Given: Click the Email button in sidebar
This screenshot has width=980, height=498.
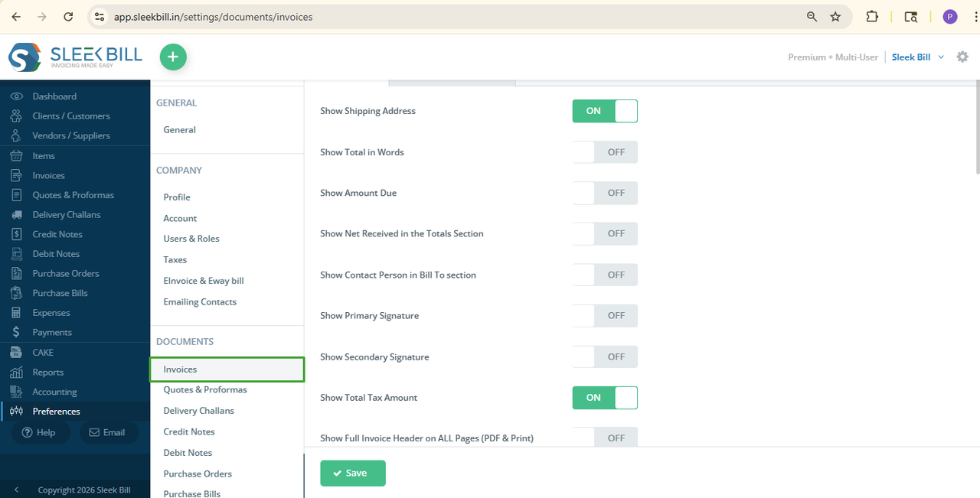Looking at the screenshot, I should point(109,432).
